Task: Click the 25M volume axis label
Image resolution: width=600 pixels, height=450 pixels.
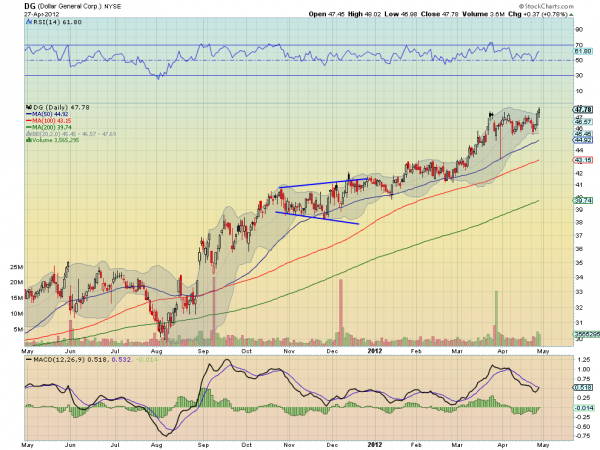Action: 16,267
